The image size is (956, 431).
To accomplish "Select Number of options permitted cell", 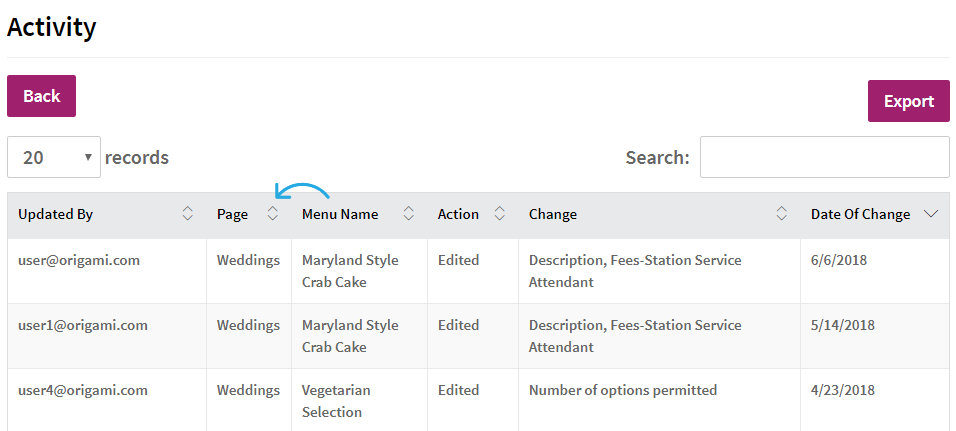I will [622, 390].
